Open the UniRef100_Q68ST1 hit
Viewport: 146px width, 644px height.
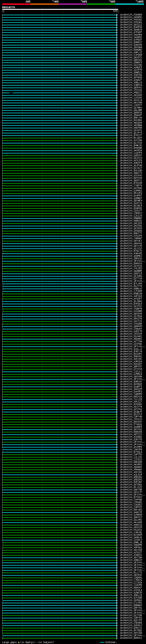point(131,180)
